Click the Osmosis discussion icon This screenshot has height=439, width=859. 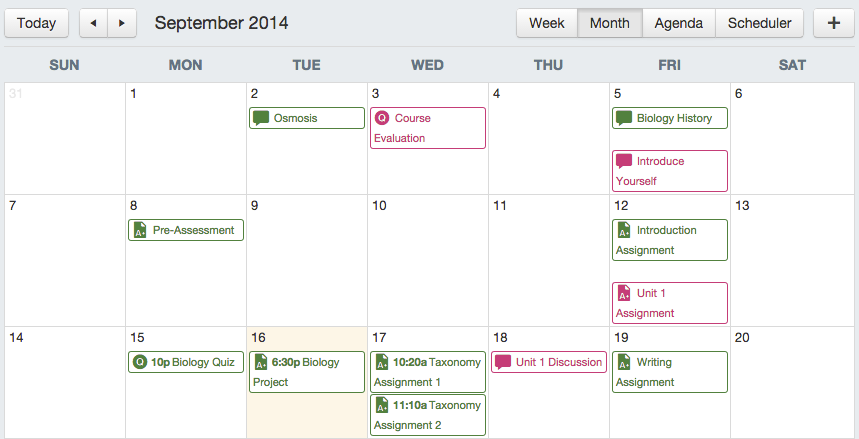click(262, 118)
